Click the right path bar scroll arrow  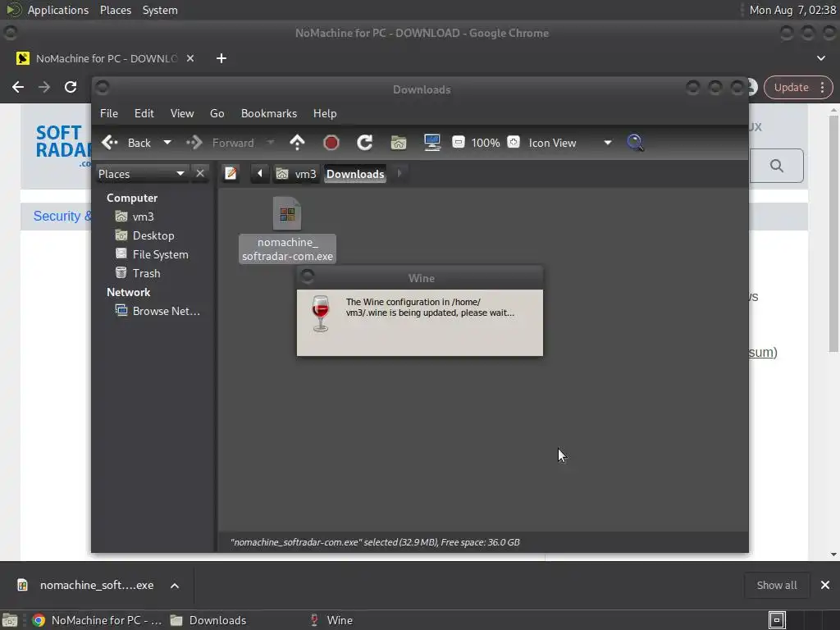(399, 174)
